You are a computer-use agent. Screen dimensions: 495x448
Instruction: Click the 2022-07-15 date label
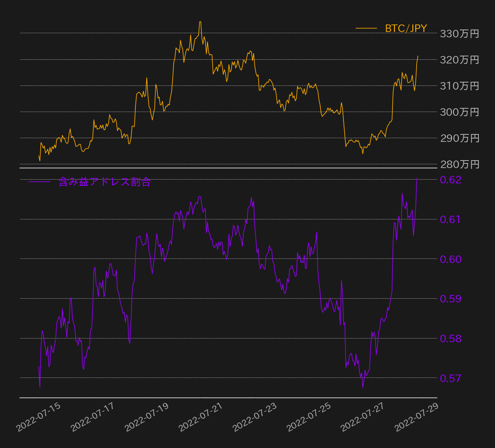click(38, 417)
